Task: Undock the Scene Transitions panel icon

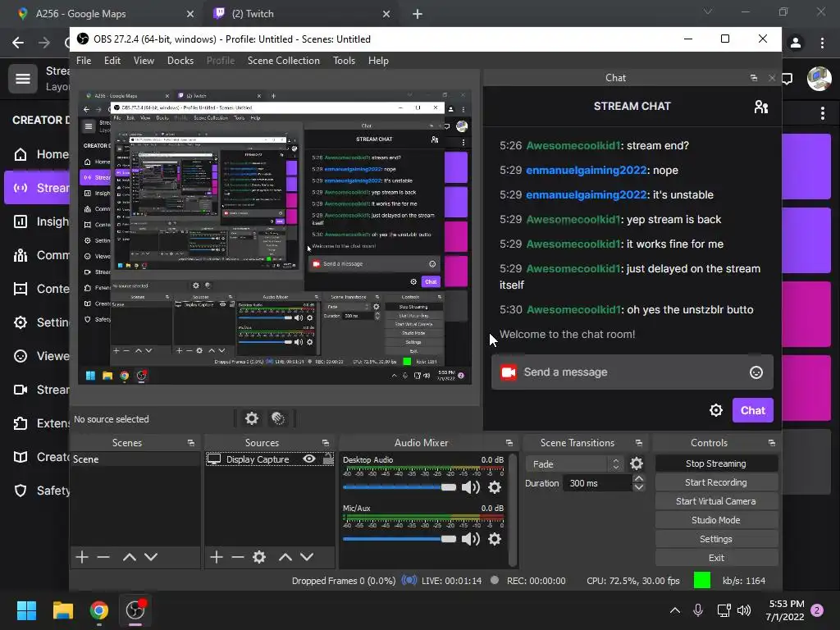Action: coord(638,443)
